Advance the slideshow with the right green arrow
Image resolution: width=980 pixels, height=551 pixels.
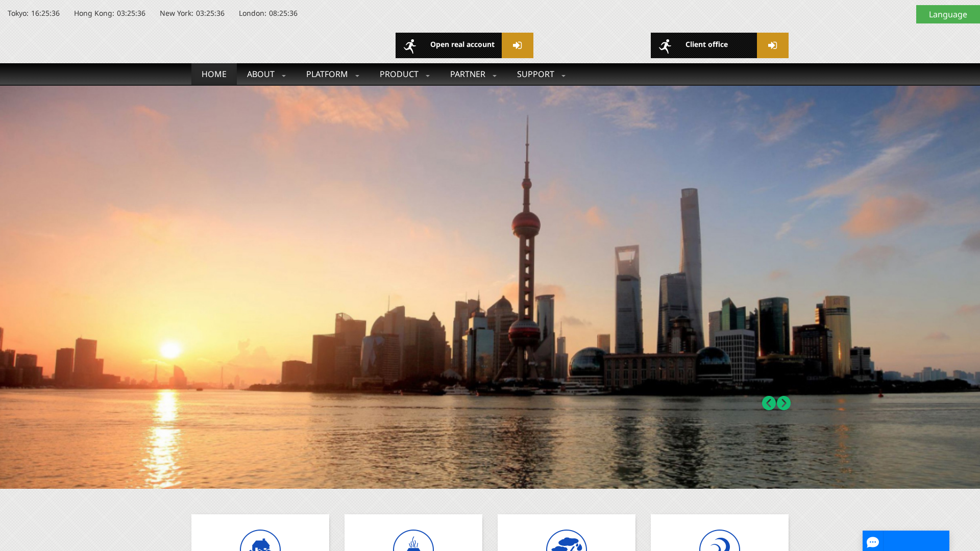[783, 403]
